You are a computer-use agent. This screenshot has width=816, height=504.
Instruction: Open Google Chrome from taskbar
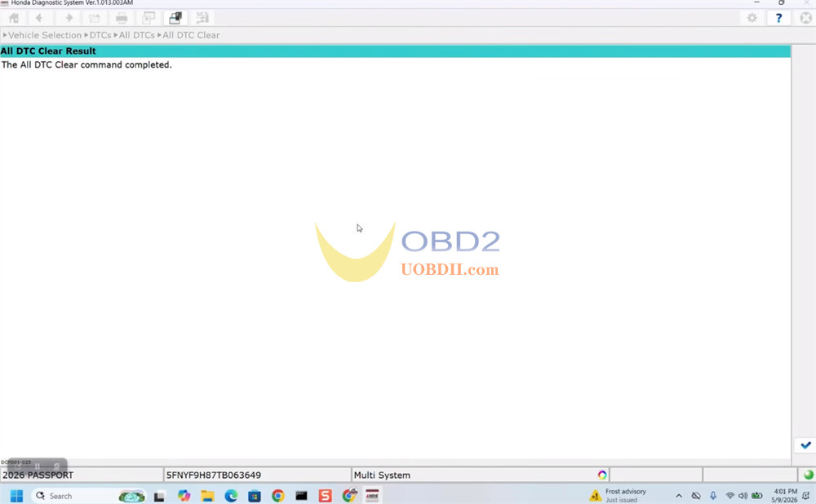(278, 496)
